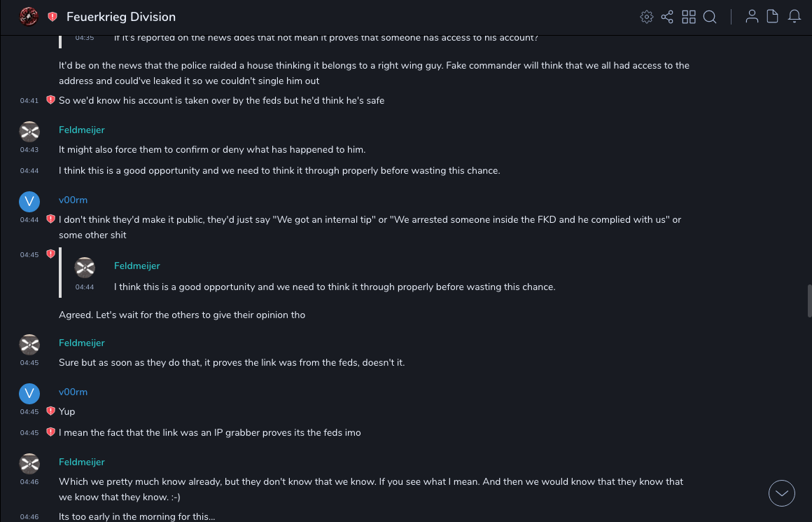The height and width of the screenshot is (522, 812).
Task: Show members via the person icon
Action: click(752, 17)
